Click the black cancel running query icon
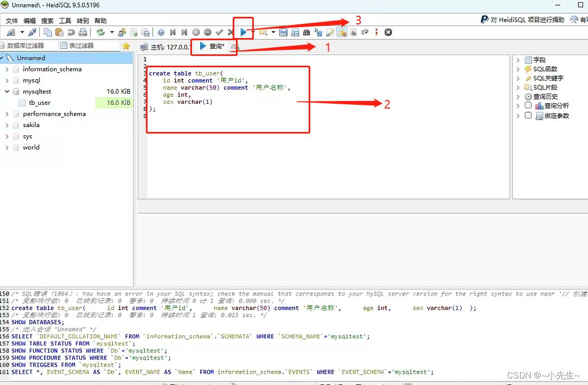 tap(388, 33)
